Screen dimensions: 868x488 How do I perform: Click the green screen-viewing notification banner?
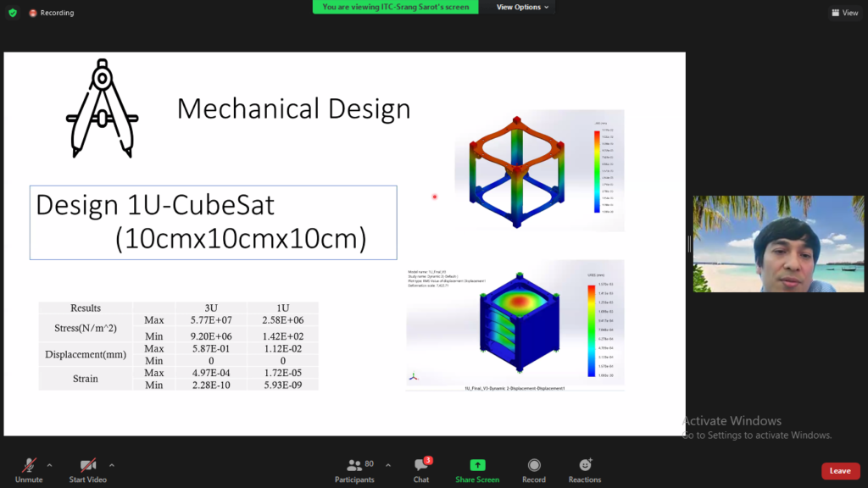(x=395, y=7)
